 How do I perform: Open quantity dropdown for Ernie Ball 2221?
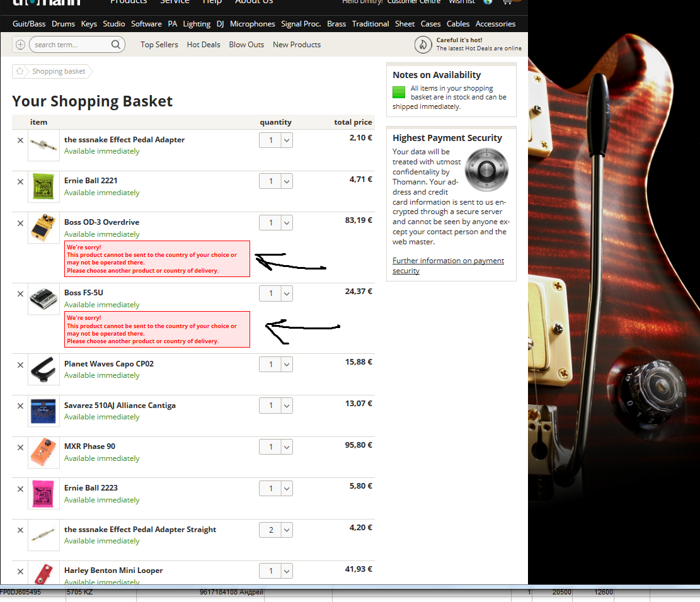287,181
